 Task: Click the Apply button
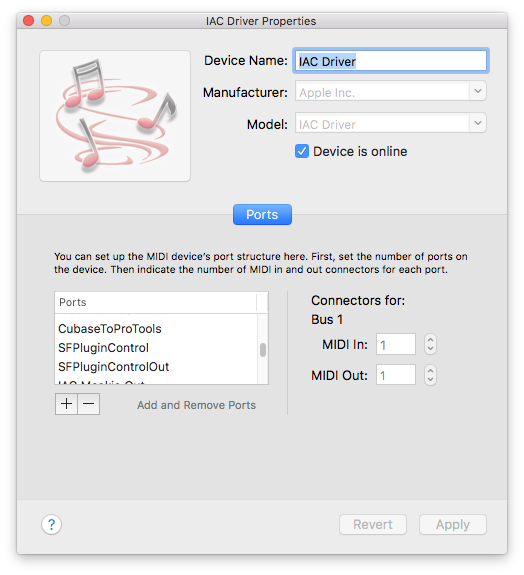tap(453, 524)
